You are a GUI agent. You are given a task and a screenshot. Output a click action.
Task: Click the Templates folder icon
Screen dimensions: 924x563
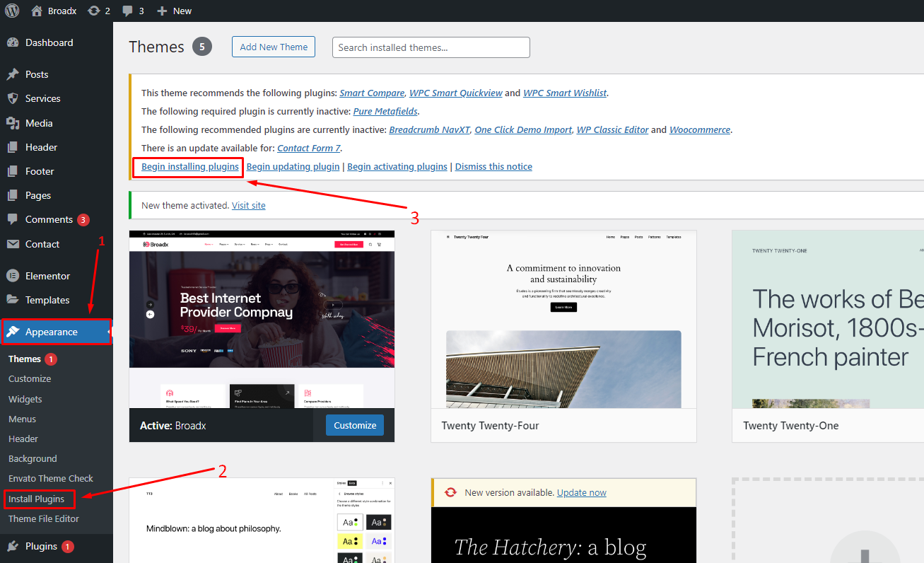13,300
